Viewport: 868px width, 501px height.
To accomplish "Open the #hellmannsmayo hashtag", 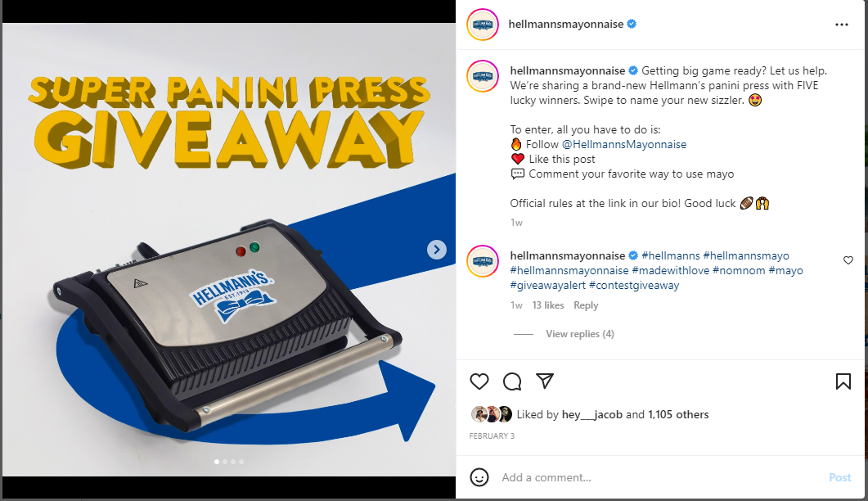I will point(745,255).
